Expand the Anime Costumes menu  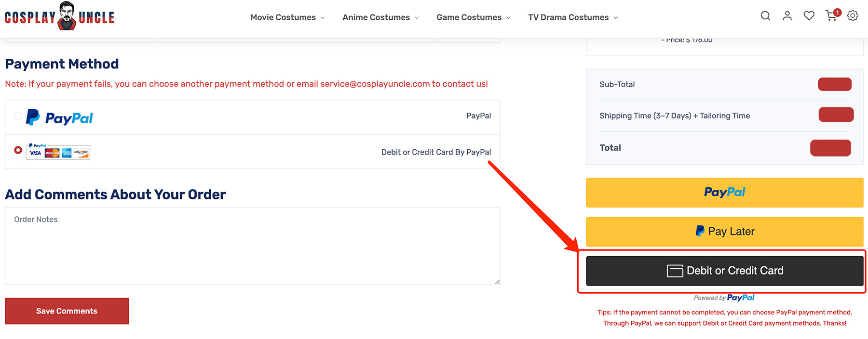tap(380, 17)
